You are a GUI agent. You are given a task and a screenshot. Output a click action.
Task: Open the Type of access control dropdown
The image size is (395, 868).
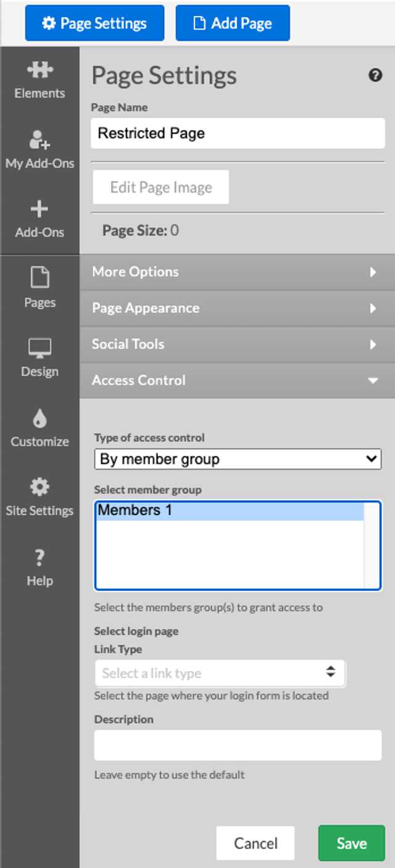point(238,459)
